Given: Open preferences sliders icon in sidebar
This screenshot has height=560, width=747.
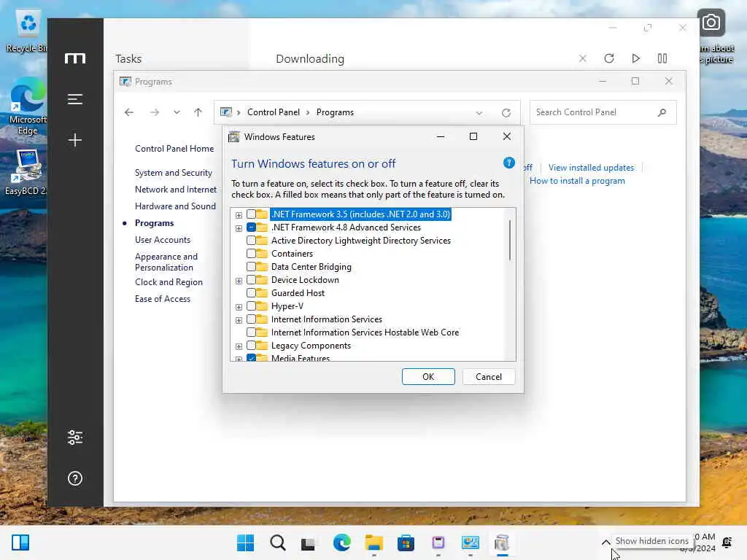Looking at the screenshot, I should click(x=75, y=437).
